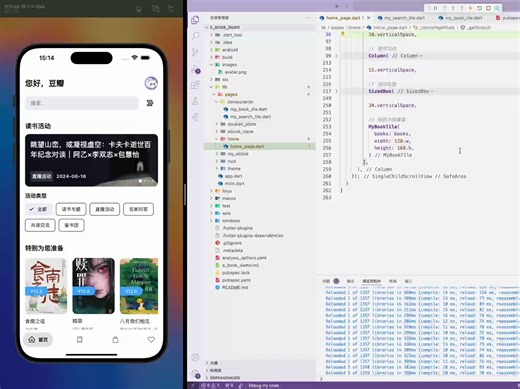Image resolution: width=520 pixels, height=389 pixels.
Task: Open the widget inspector magnifier in debug toolbar
Action: pos(497,8)
